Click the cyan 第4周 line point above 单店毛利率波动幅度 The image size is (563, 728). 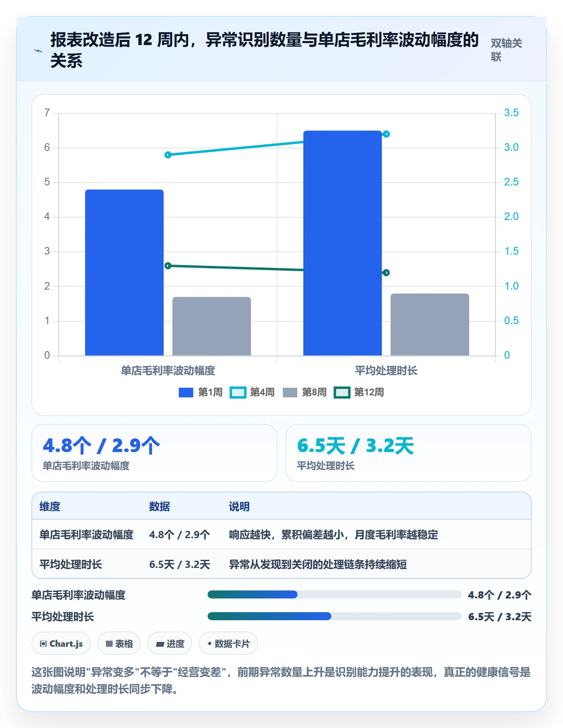168,155
